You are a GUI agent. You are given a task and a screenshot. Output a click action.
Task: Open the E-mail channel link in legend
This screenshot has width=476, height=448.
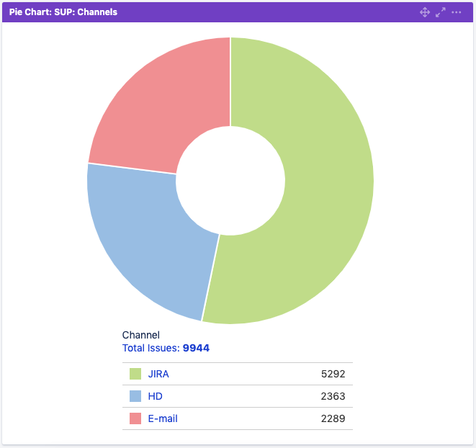163,418
